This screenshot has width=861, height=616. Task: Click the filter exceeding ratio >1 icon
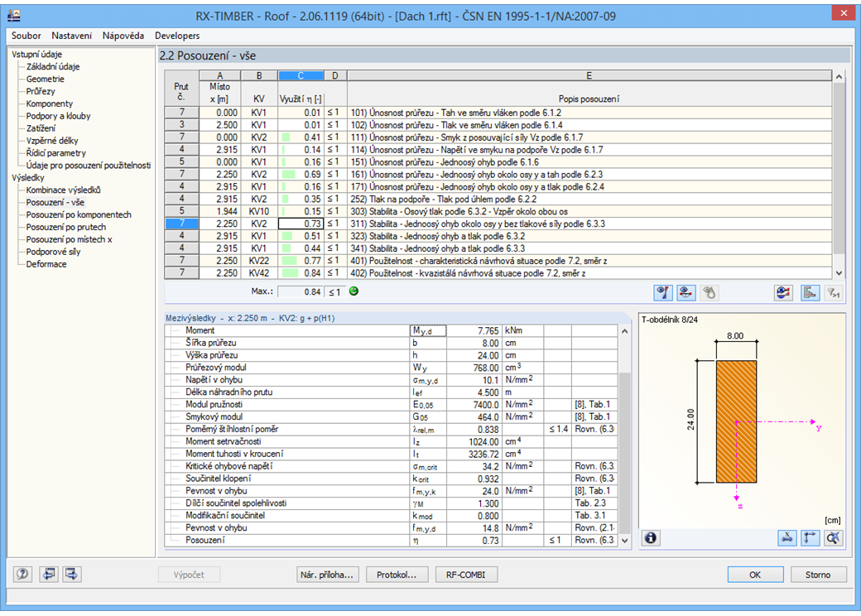[834, 292]
